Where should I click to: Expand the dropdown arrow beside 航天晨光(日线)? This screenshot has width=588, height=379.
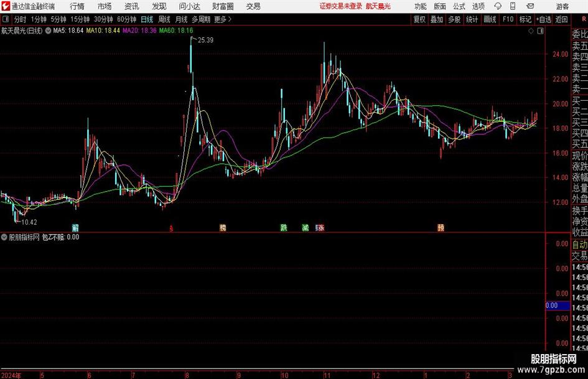point(48,30)
